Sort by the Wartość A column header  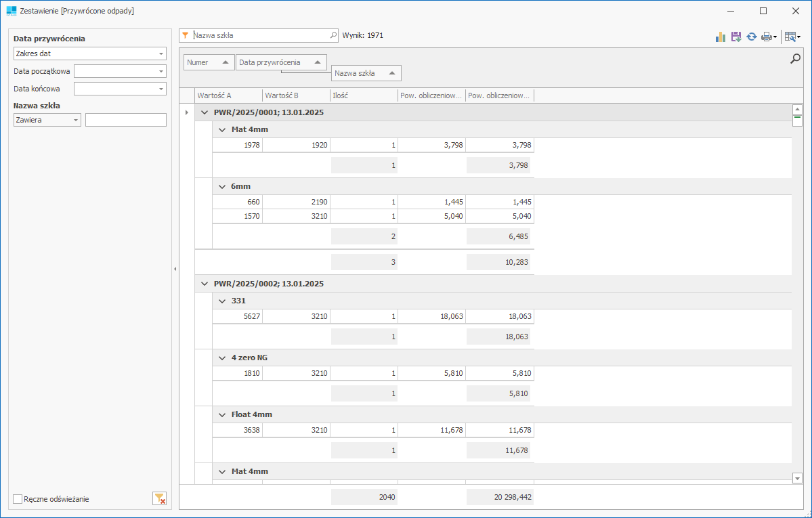[x=228, y=95]
